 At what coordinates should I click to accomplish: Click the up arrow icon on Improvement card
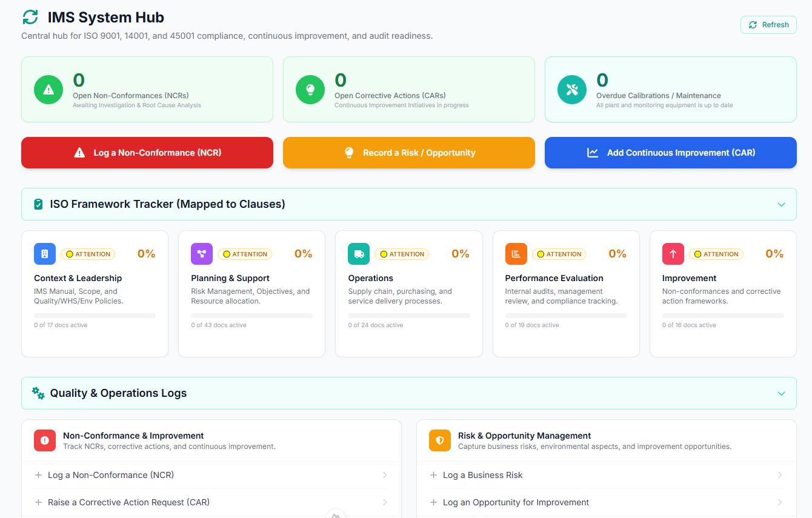click(673, 253)
